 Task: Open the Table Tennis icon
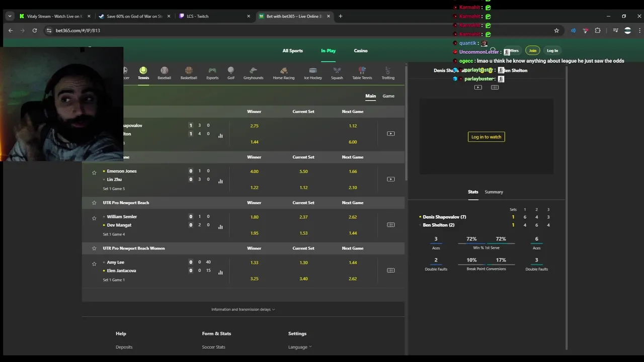[x=362, y=73]
